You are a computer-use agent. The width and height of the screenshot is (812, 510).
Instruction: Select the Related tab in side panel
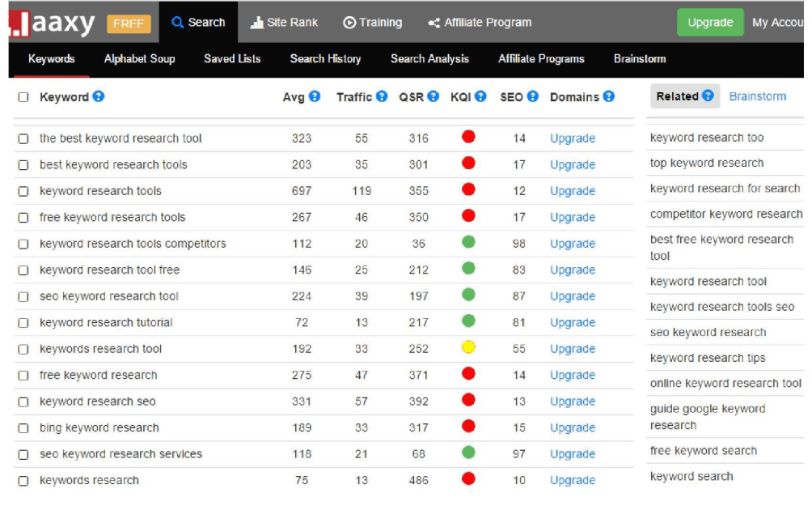tap(684, 96)
